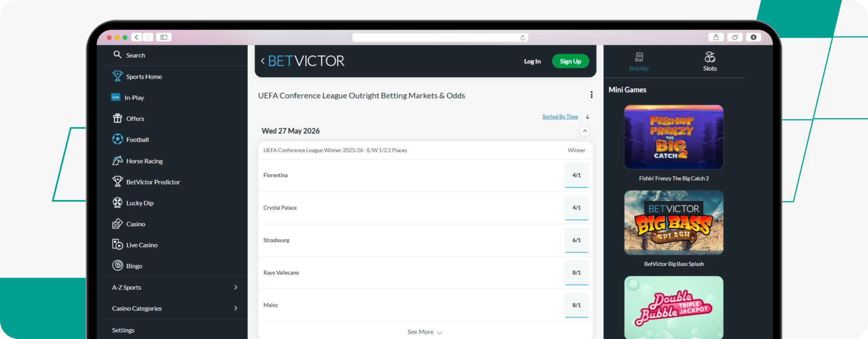Click the browser downloads icon
The width and height of the screenshot is (868, 339).
753,37
